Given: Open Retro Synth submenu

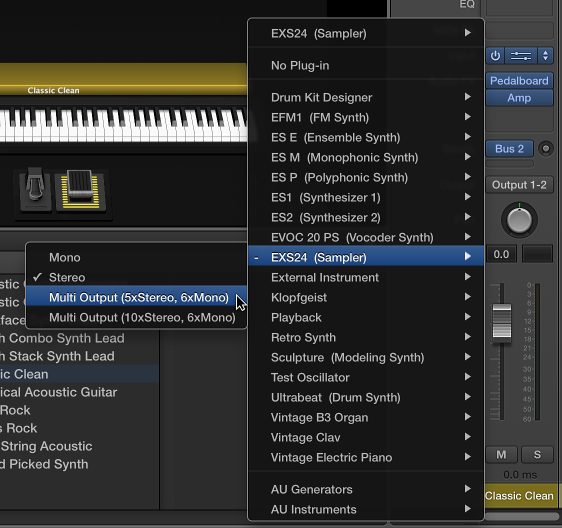Looking at the screenshot, I should (x=366, y=338).
